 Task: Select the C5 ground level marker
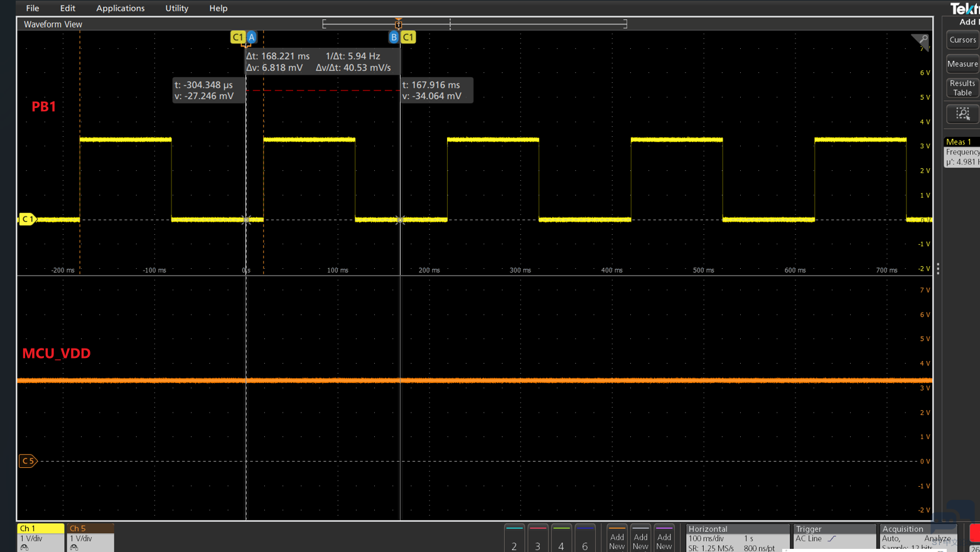28,461
